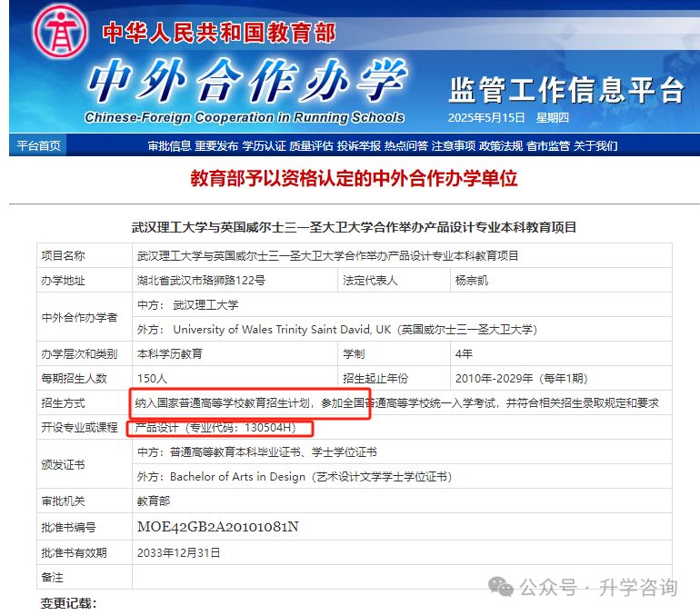Click the 监管工作信息平台 banner text
This screenshot has width=700, height=615.
pyautogui.click(x=566, y=90)
